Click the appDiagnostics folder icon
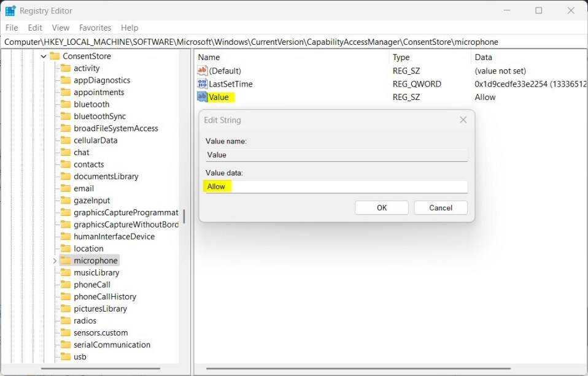This screenshot has height=376, width=588. (66, 80)
